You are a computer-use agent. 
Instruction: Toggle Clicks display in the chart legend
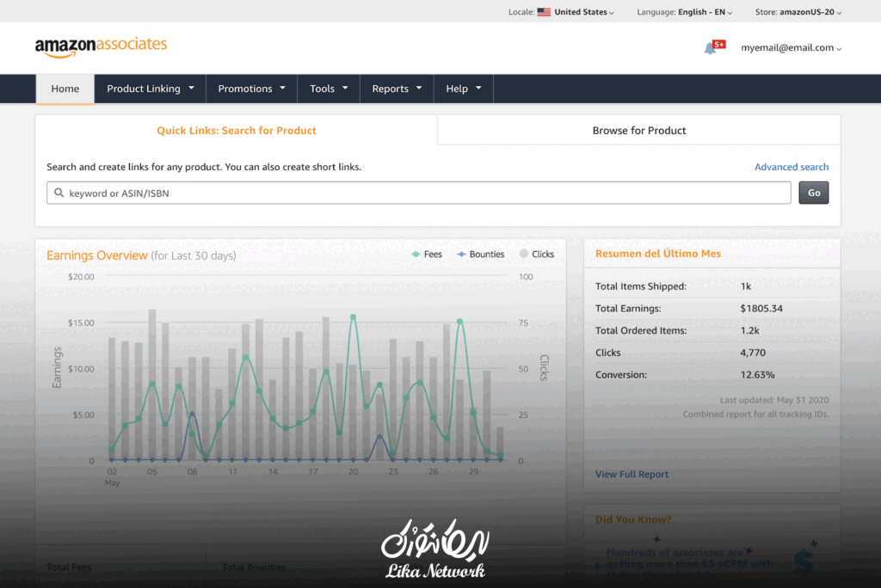point(536,254)
